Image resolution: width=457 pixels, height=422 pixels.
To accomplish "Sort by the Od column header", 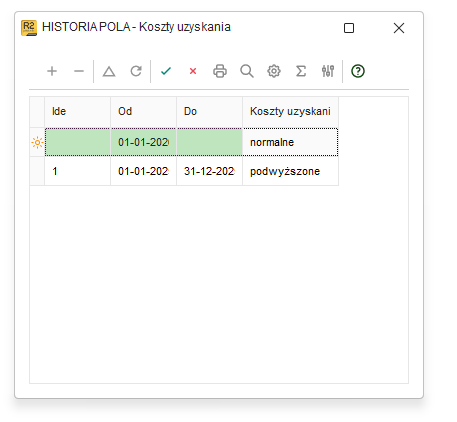I will click(x=143, y=112).
